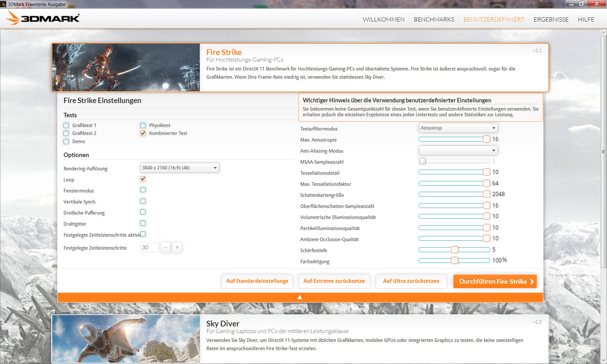Click the Sky Diver v1.0 version label
Viewport: 607px width, 364px height.
click(x=537, y=322)
